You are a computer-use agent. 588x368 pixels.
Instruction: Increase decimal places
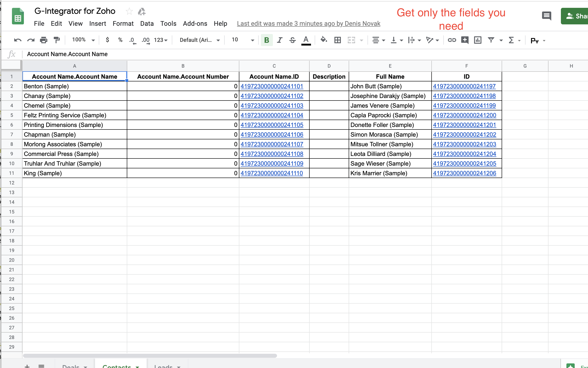click(146, 40)
